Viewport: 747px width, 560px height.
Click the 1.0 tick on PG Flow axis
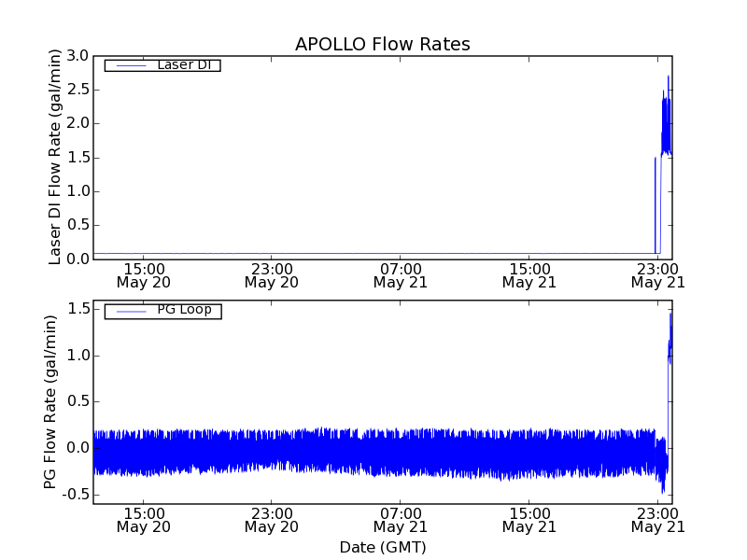point(78,356)
